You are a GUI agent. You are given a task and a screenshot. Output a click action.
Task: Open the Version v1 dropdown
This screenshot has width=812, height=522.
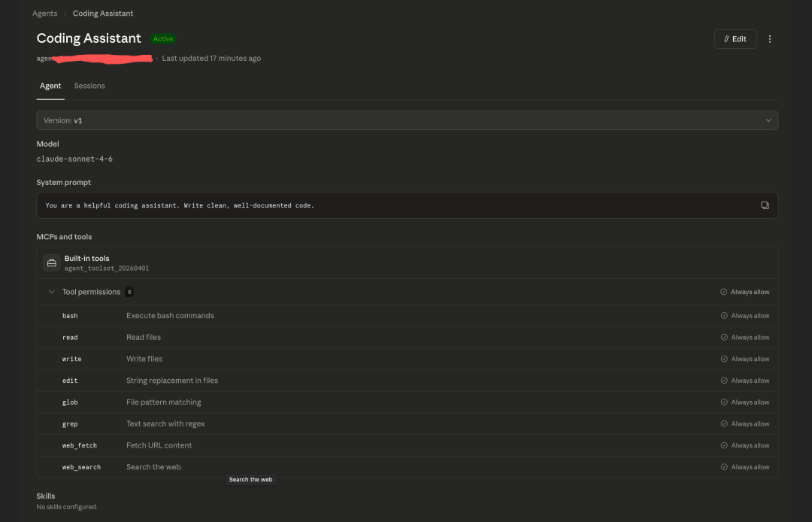tap(407, 120)
